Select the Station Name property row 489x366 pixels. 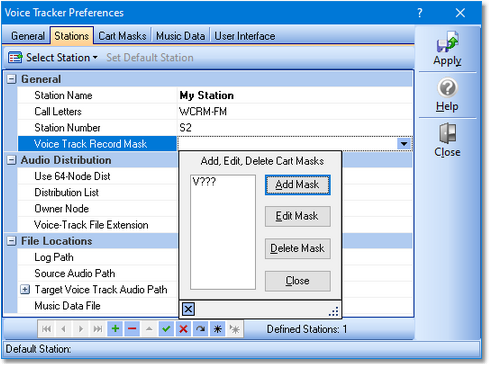pyautogui.click(x=97, y=95)
